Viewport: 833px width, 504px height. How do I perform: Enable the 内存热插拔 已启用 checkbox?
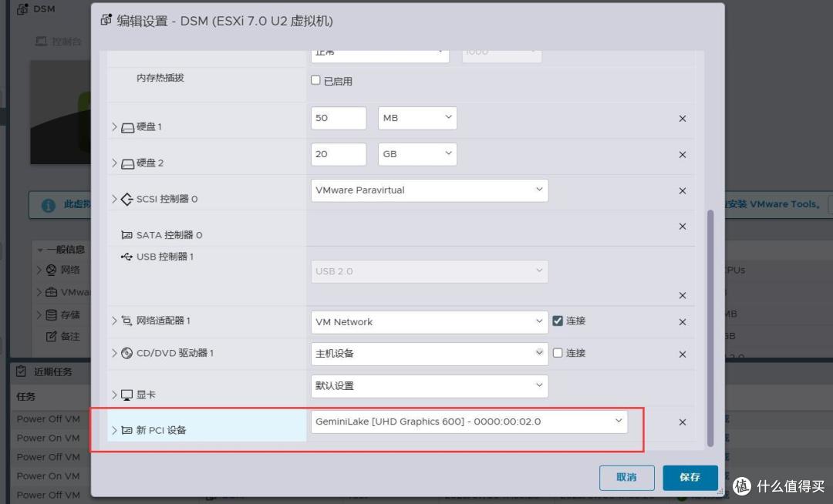[315, 80]
